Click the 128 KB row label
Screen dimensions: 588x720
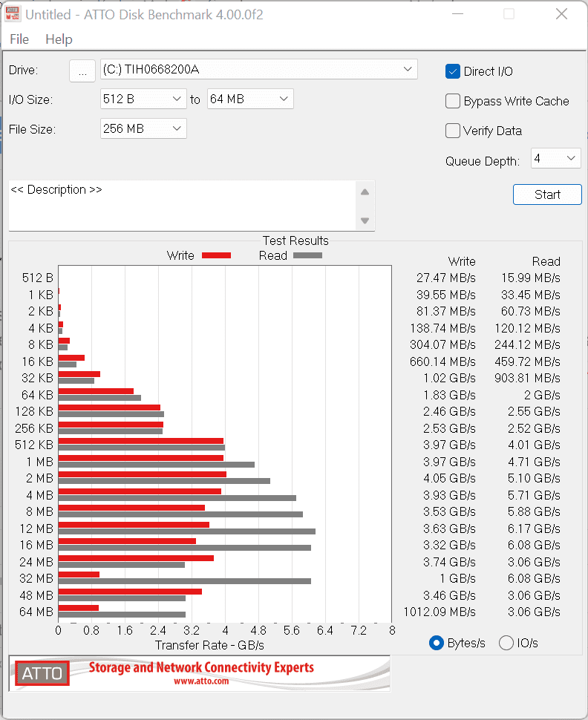(34, 411)
